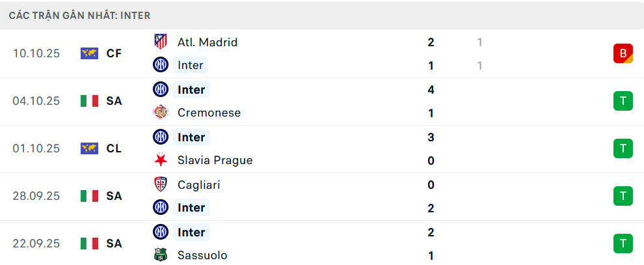Screen dimensions: 644x265
Task: Click green T badge for Cremonese match
Action: [x=623, y=101]
